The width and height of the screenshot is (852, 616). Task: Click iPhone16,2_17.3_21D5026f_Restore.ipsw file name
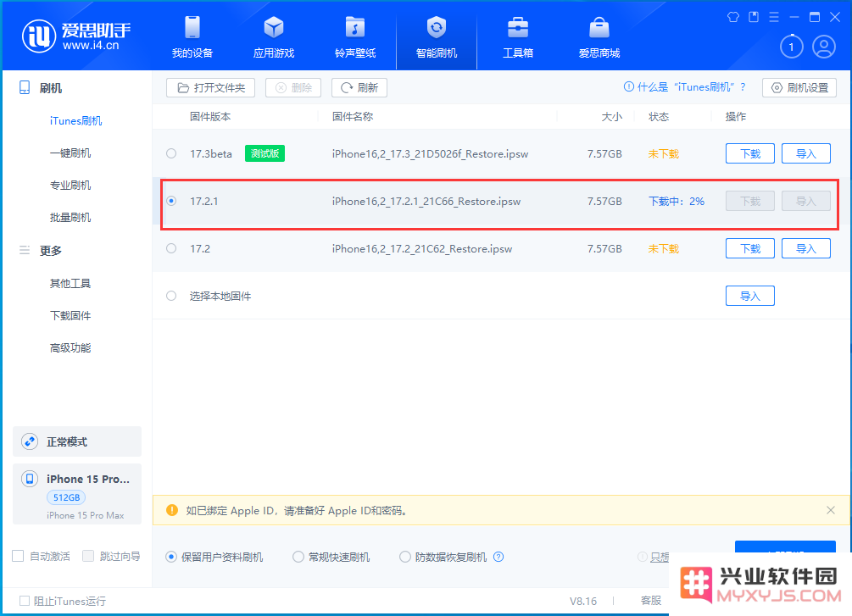click(x=431, y=153)
